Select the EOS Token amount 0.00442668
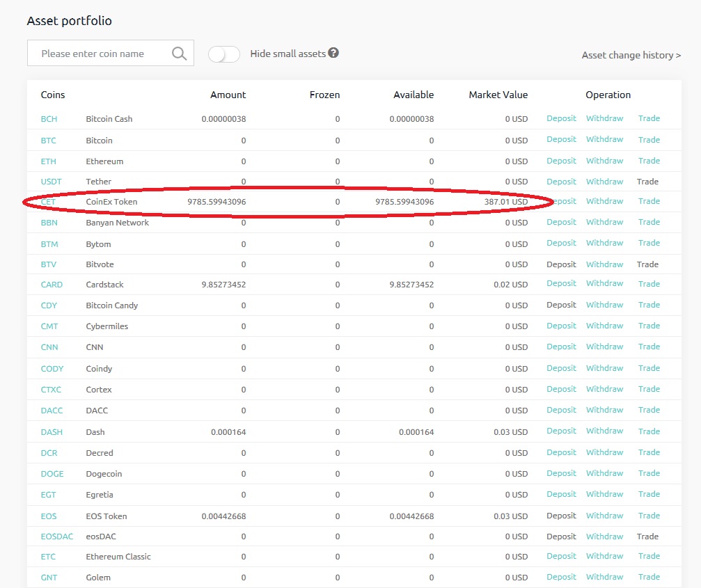The width and height of the screenshot is (701, 588). (x=223, y=516)
